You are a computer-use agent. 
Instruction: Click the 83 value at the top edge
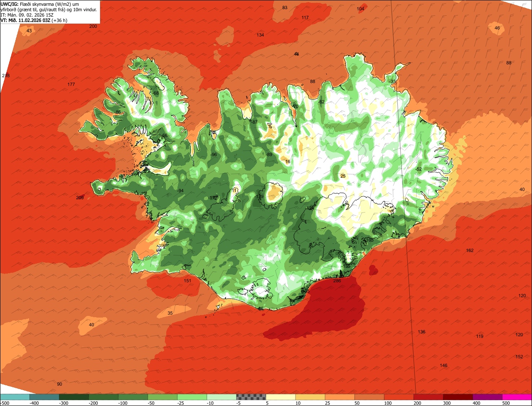coord(285,8)
